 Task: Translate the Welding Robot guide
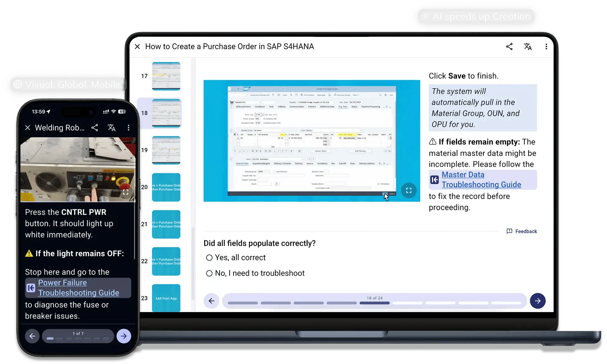111,128
